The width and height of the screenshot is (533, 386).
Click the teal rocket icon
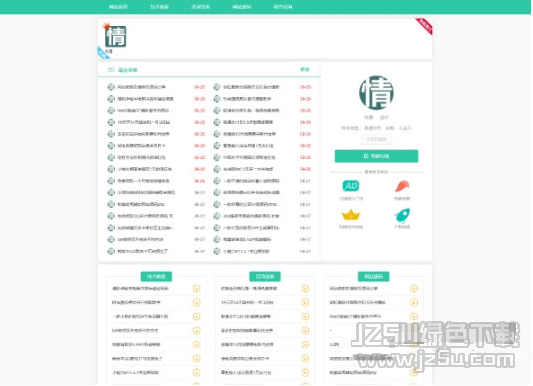point(402,215)
